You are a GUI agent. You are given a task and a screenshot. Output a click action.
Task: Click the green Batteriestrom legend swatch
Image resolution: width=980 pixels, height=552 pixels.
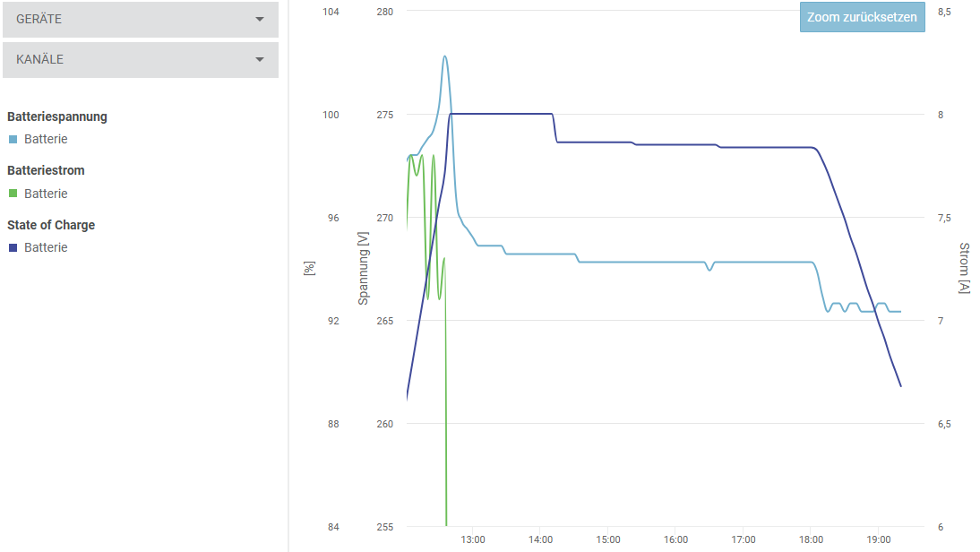pos(13,194)
